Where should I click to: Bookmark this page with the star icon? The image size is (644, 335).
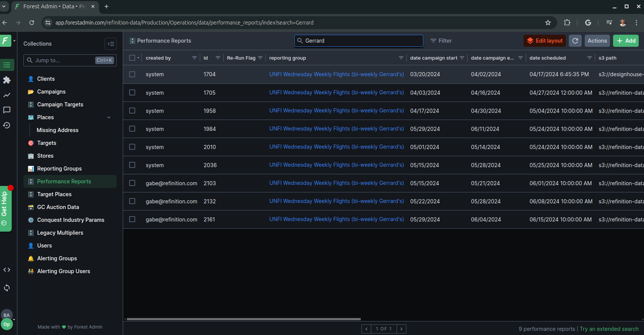tap(548, 23)
